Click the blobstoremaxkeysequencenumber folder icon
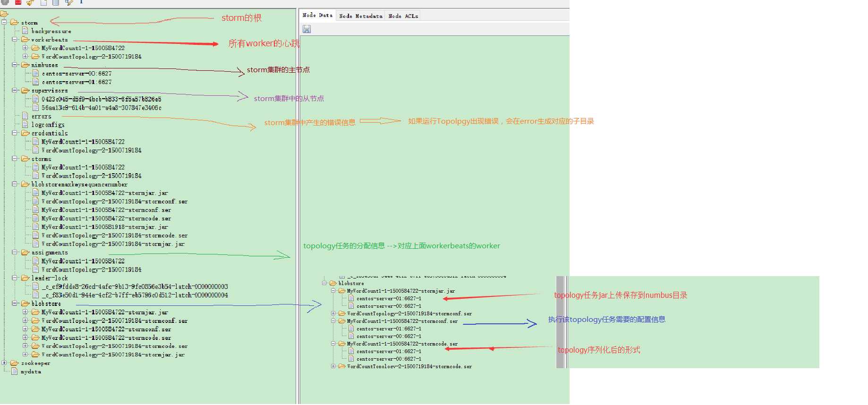The image size is (868, 405). coord(25,184)
